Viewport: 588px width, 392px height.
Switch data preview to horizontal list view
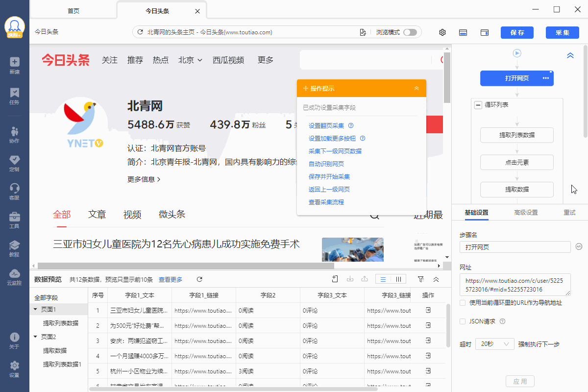click(383, 279)
